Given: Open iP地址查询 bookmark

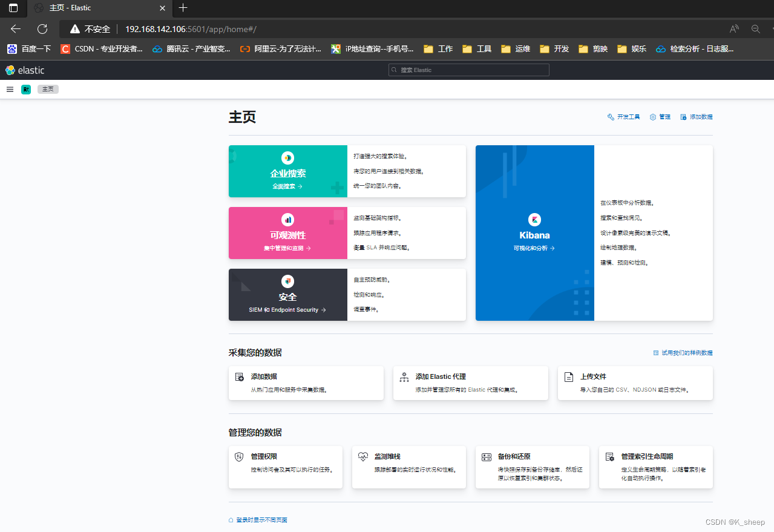Looking at the screenshot, I should (373, 49).
